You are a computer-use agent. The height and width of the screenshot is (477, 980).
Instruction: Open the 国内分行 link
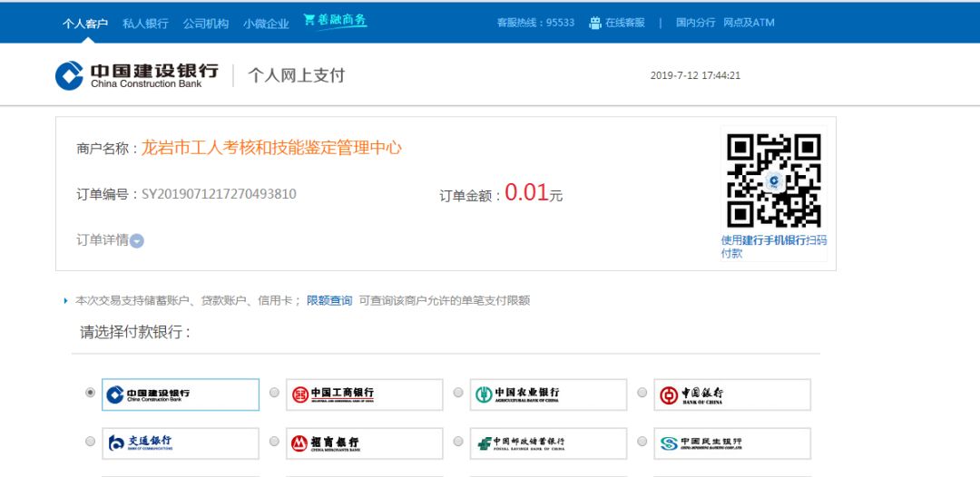(x=696, y=23)
